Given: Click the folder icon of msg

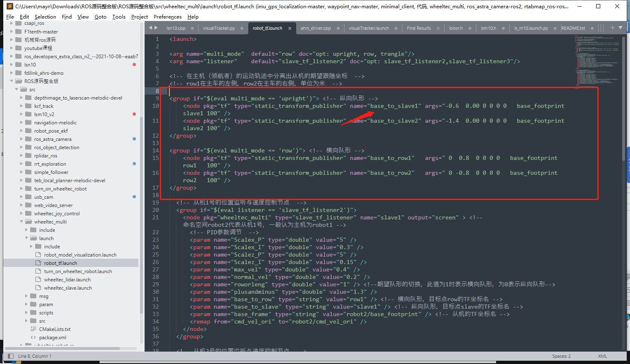Looking at the screenshot, I should [x=33, y=296].
